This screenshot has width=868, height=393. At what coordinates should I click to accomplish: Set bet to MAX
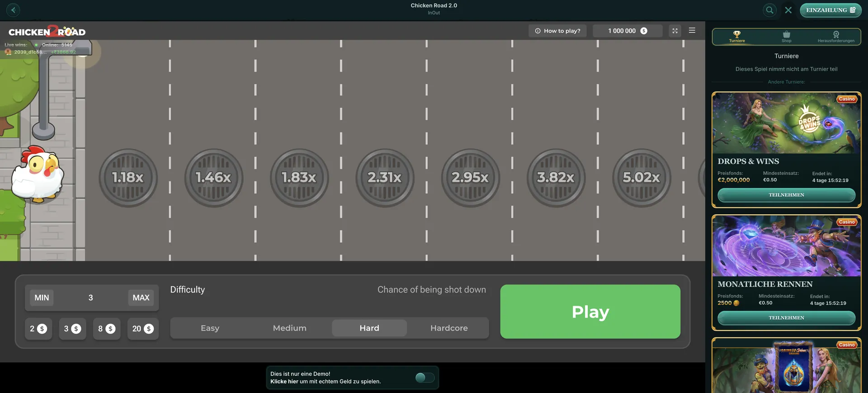point(141,298)
